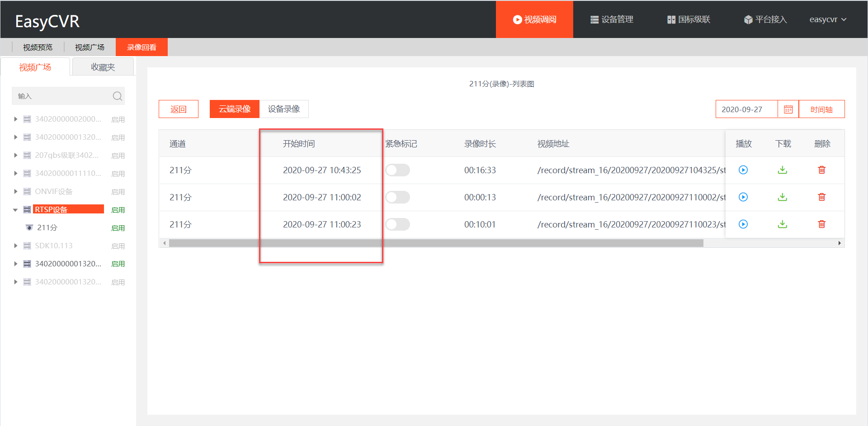Switch to the 视频预览 tab
Viewport: 868px width, 426px height.
click(38, 47)
